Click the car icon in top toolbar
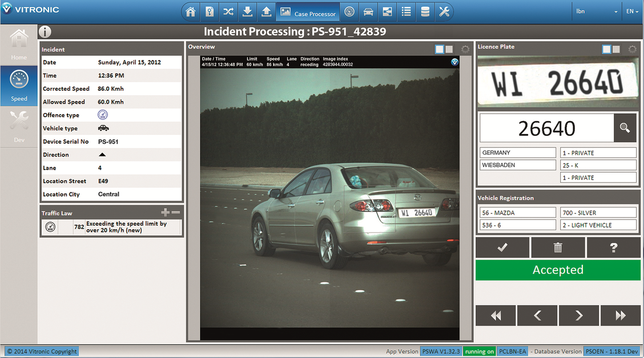 point(368,11)
